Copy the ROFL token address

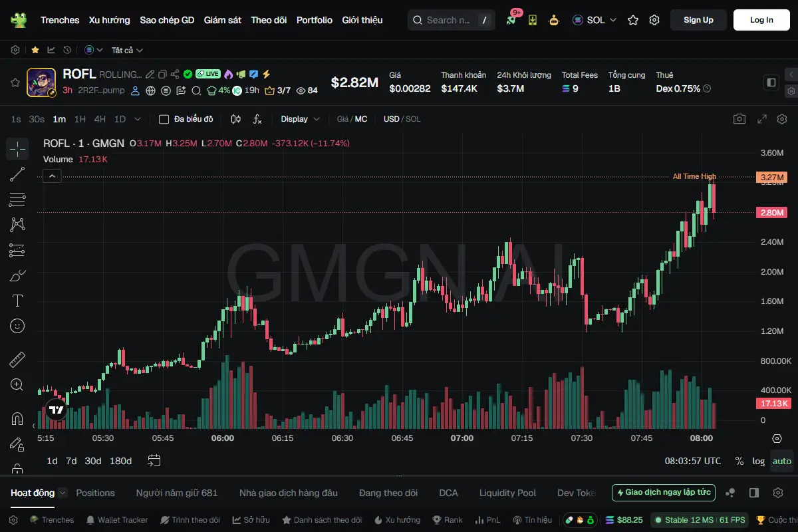tap(162, 74)
